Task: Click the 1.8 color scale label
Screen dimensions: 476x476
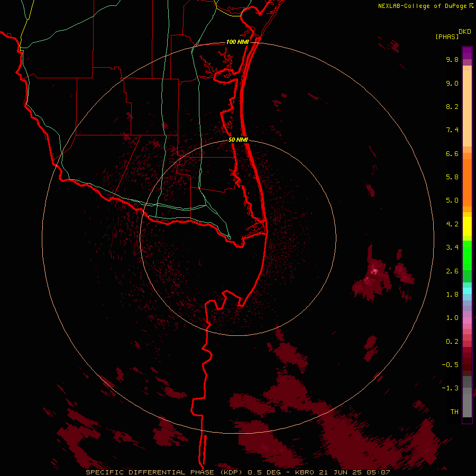Action: (x=452, y=295)
